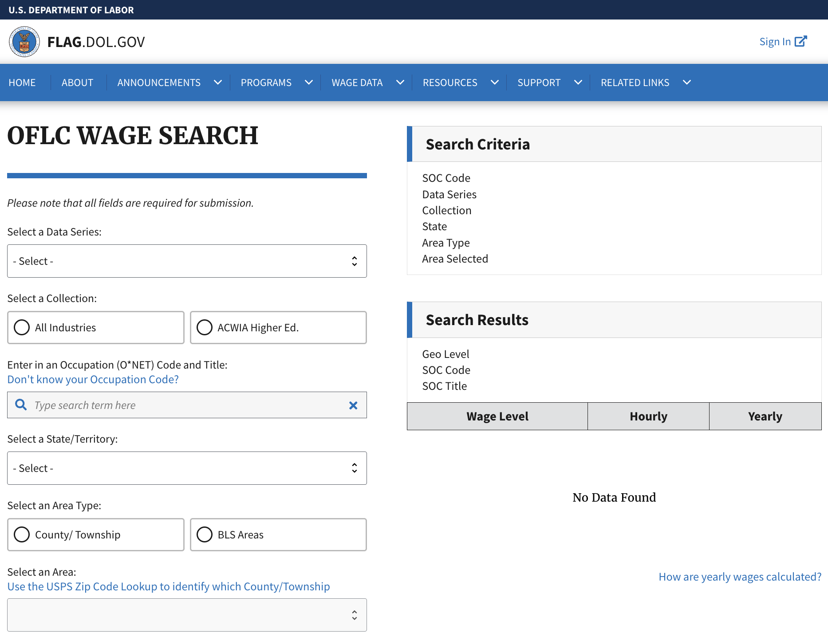Expand the Related Links menu chevron

coord(686,82)
